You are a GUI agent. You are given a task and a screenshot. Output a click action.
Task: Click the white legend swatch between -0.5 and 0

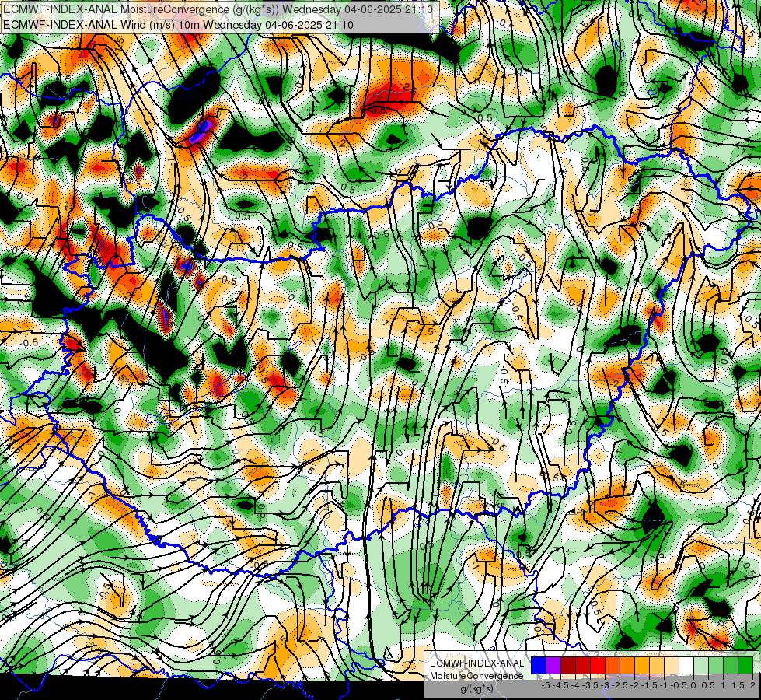point(686,666)
